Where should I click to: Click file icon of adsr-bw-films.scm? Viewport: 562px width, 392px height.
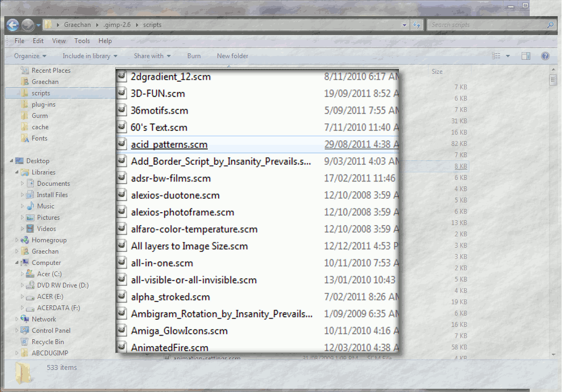122,178
